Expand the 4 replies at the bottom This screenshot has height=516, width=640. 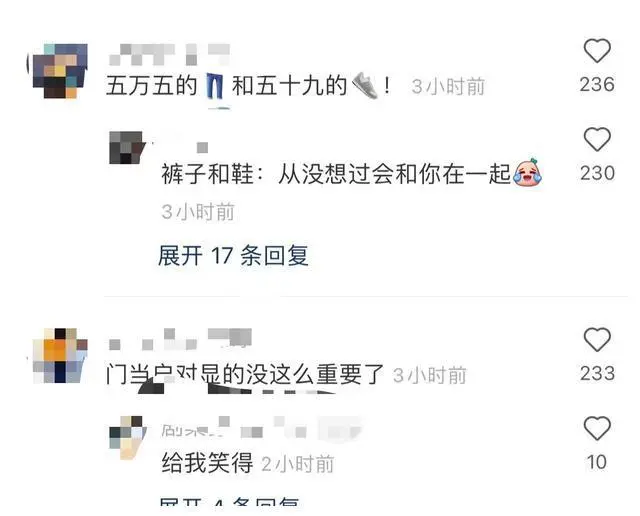pos(229,501)
